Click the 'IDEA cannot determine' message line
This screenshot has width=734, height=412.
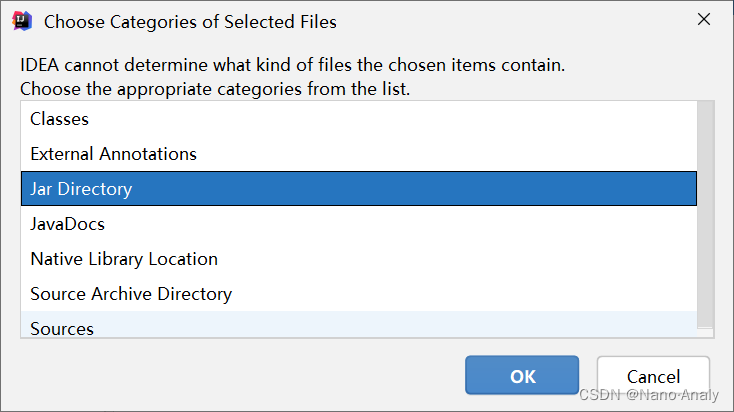pos(293,66)
